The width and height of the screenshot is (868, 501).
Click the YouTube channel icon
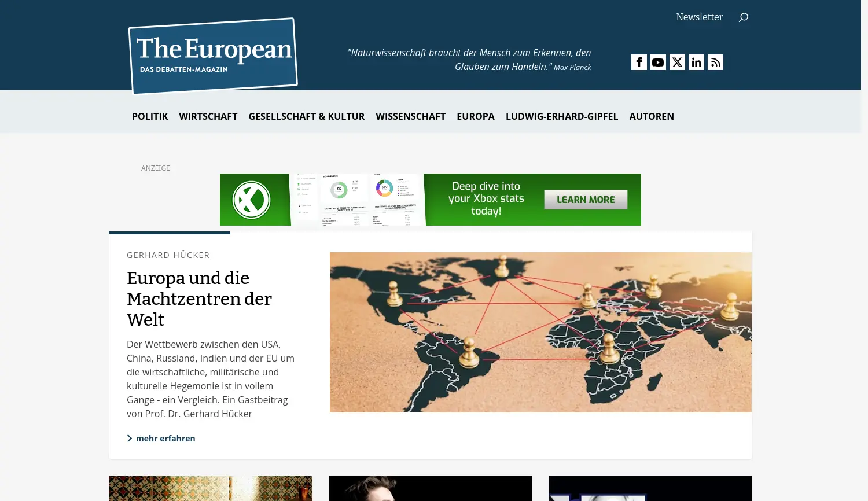coord(658,62)
